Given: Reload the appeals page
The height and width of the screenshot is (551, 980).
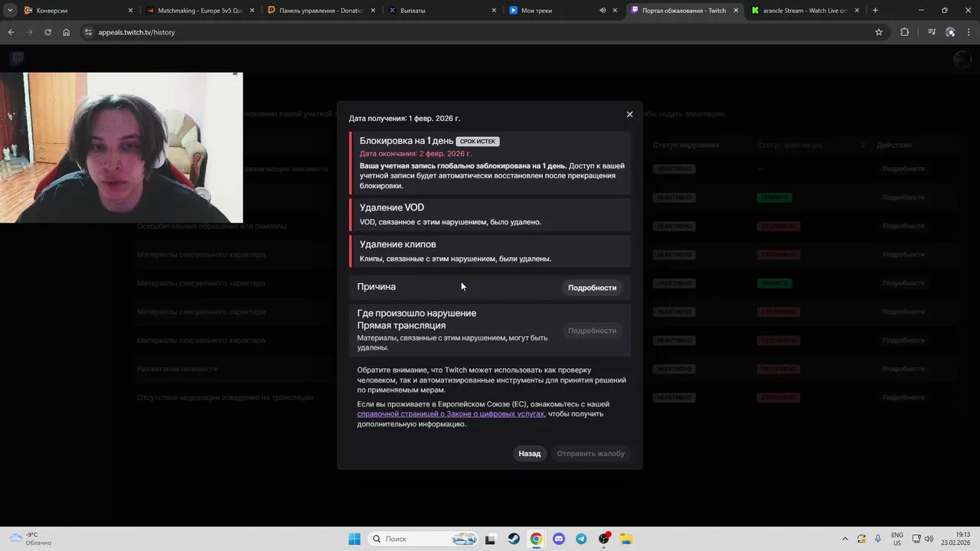Looking at the screenshot, I should (x=48, y=32).
